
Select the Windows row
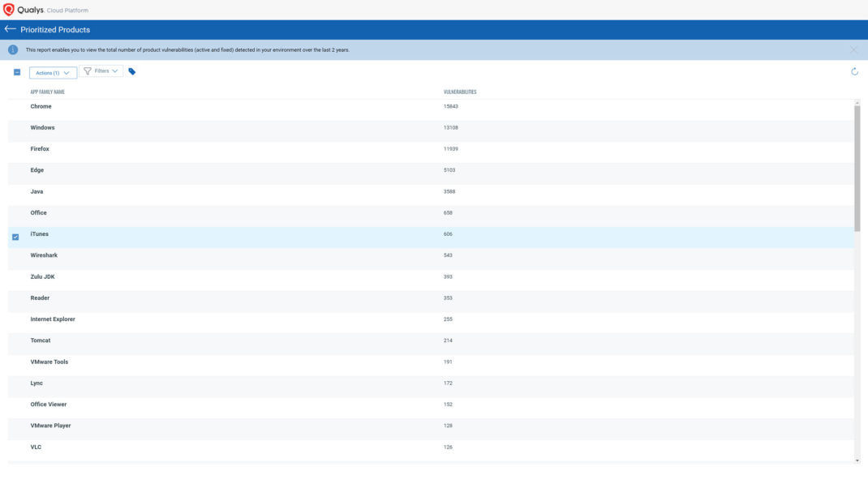point(431,131)
